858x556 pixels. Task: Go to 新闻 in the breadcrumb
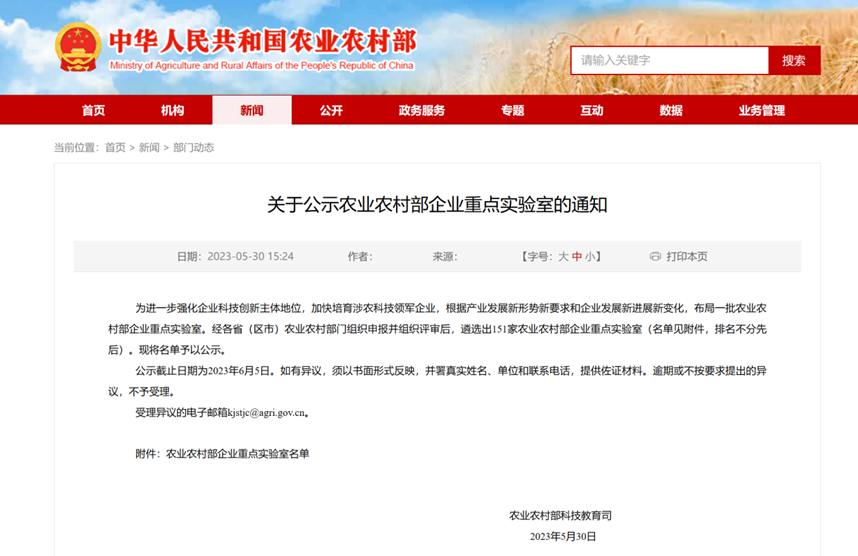pos(149,148)
